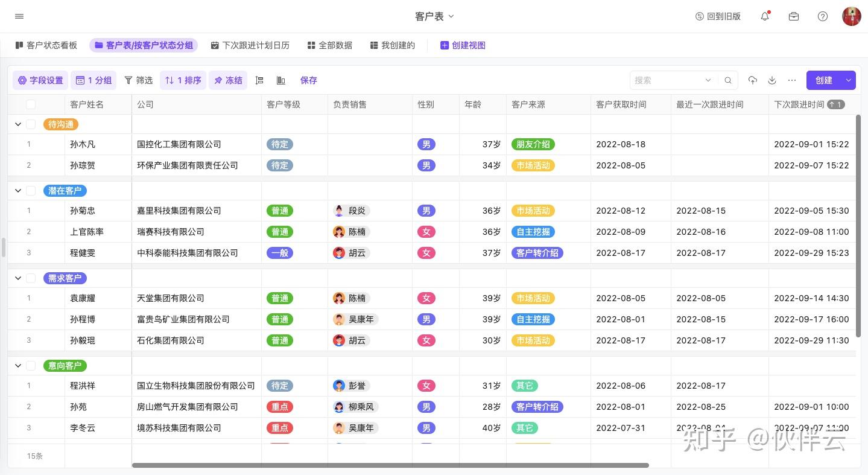Click the 保存 button
This screenshot has width=868, height=475.
(309, 80)
